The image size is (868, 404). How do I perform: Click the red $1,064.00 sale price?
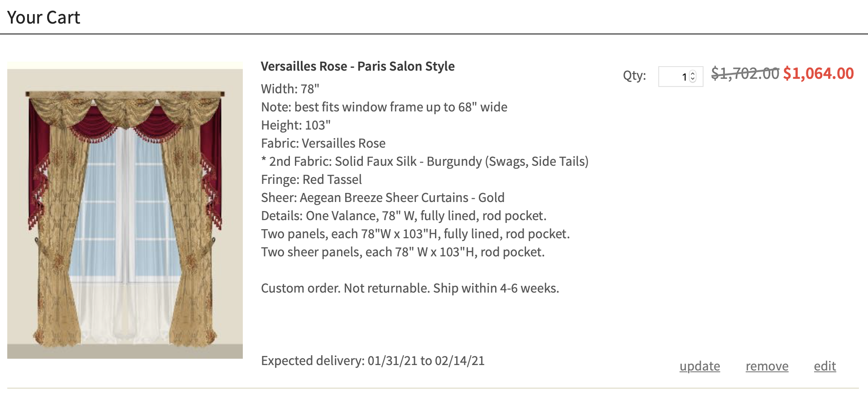pos(818,73)
